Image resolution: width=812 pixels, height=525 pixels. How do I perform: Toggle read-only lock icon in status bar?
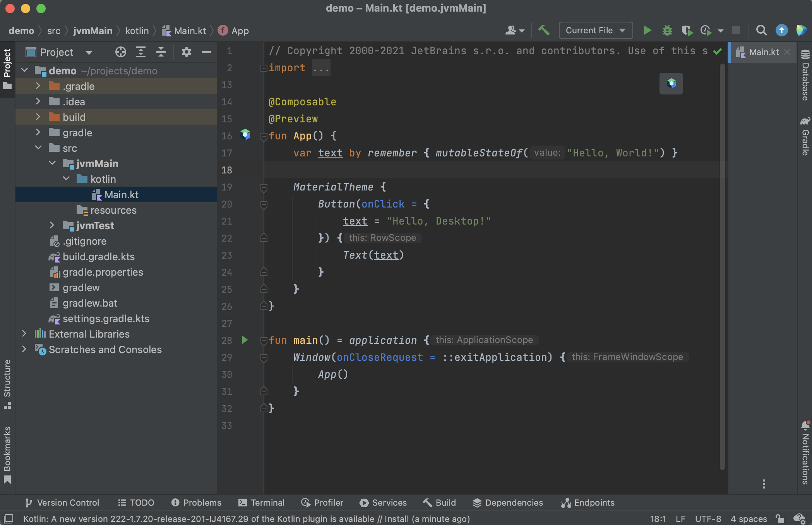point(780,518)
